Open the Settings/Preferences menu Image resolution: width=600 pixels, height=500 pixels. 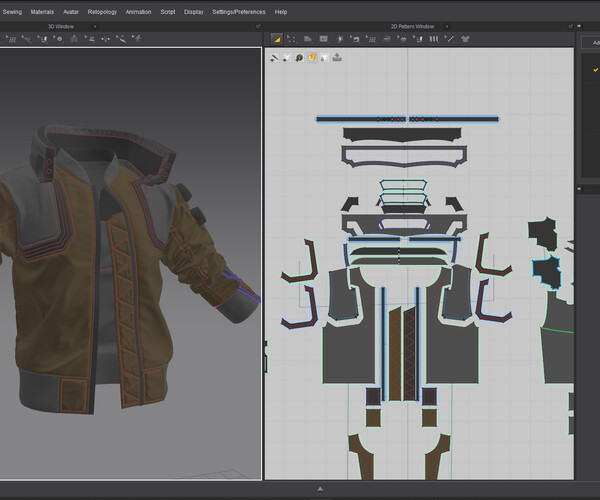click(238, 11)
